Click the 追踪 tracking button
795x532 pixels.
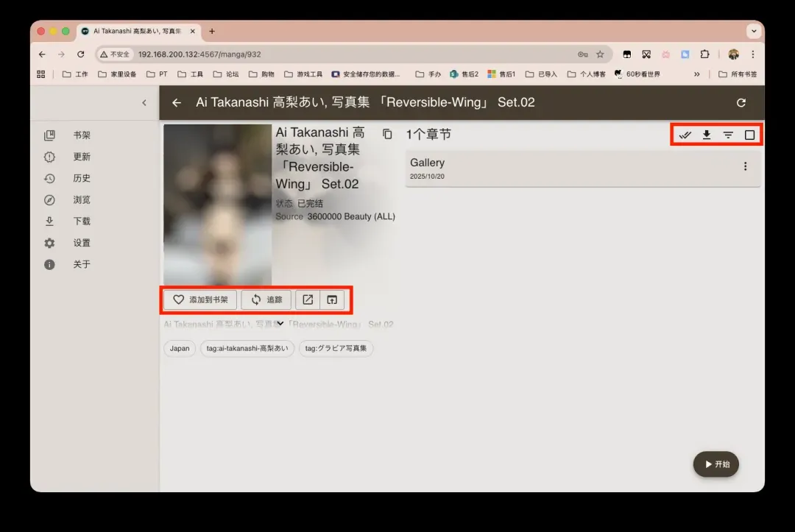(266, 299)
